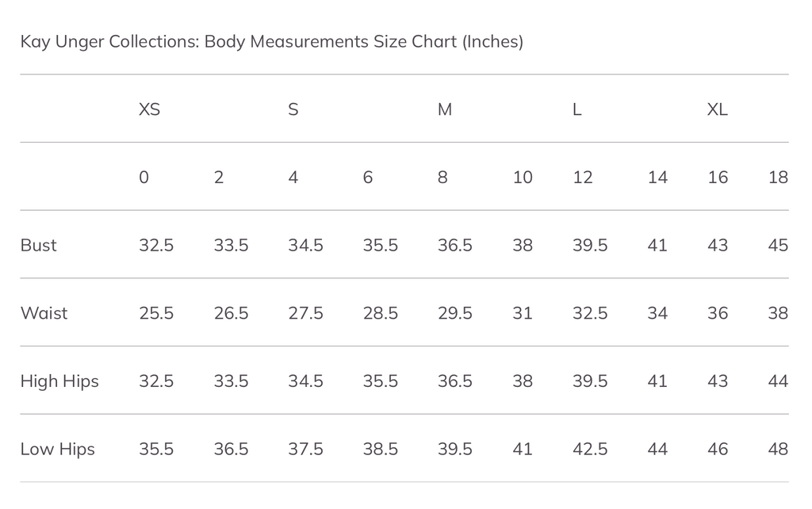
Task: Click the M size column header
Action: [445, 109]
